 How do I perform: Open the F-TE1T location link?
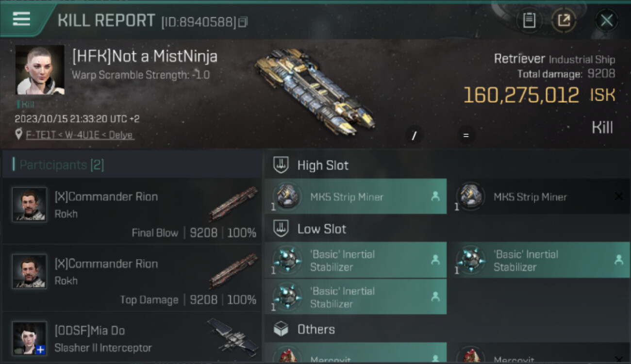pyautogui.click(x=80, y=135)
